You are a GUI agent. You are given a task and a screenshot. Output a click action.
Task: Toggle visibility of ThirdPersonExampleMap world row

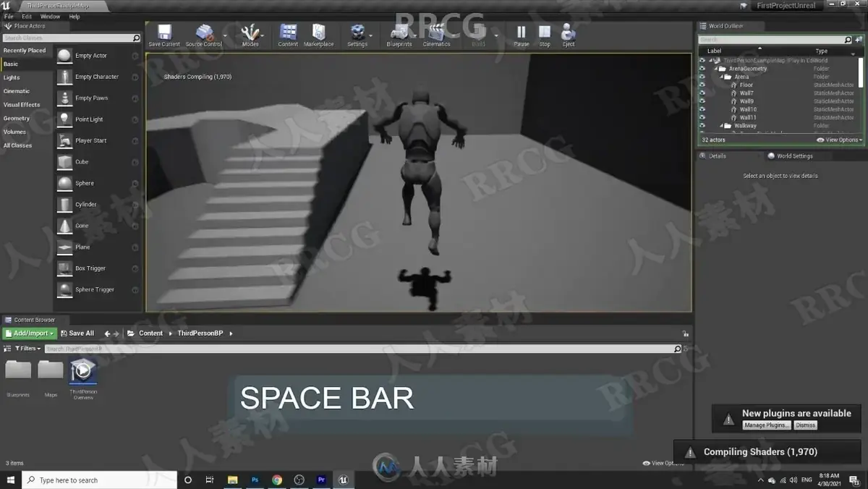[702, 61]
